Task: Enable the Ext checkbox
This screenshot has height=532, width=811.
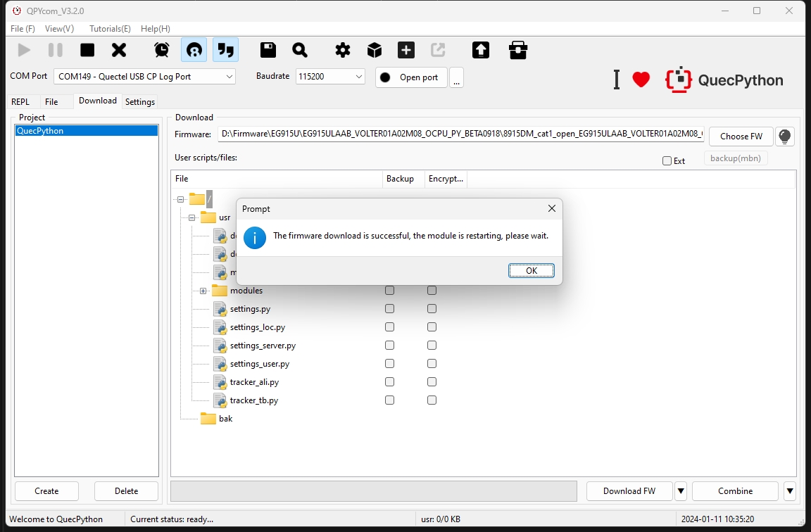Action: pos(667,160)
